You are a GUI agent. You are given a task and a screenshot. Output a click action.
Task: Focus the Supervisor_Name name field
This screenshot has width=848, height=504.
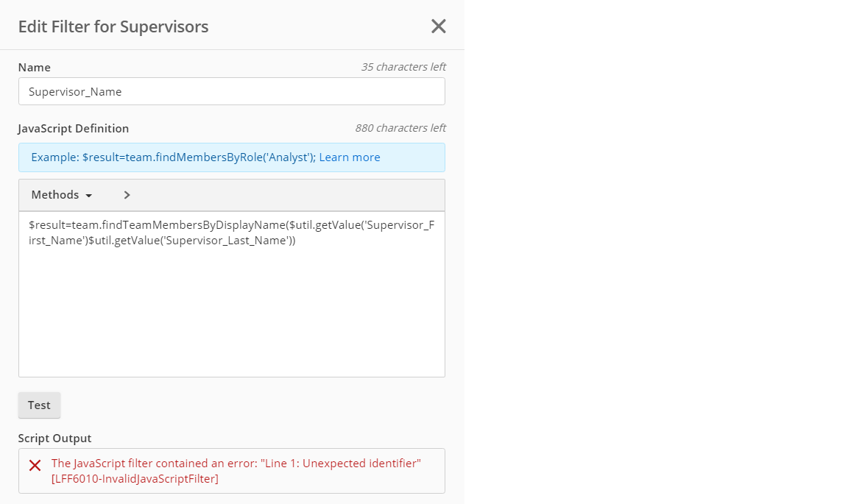[231, 92]
